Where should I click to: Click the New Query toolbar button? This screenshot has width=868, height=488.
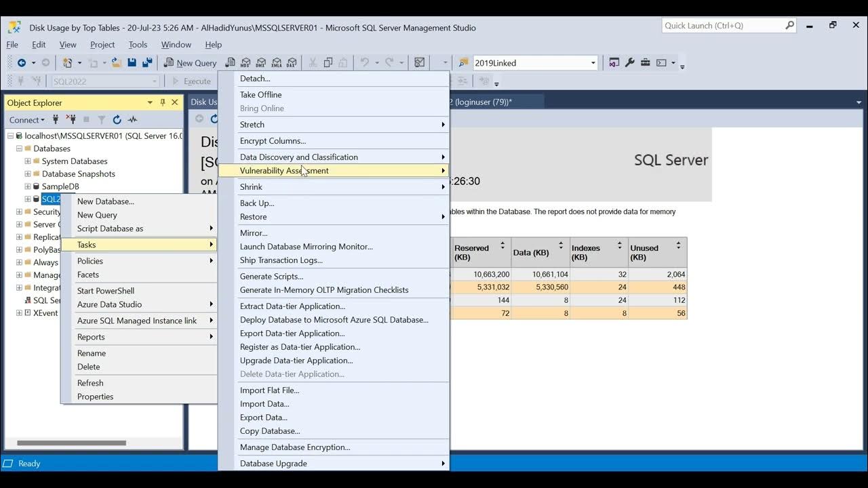[190, 63]
